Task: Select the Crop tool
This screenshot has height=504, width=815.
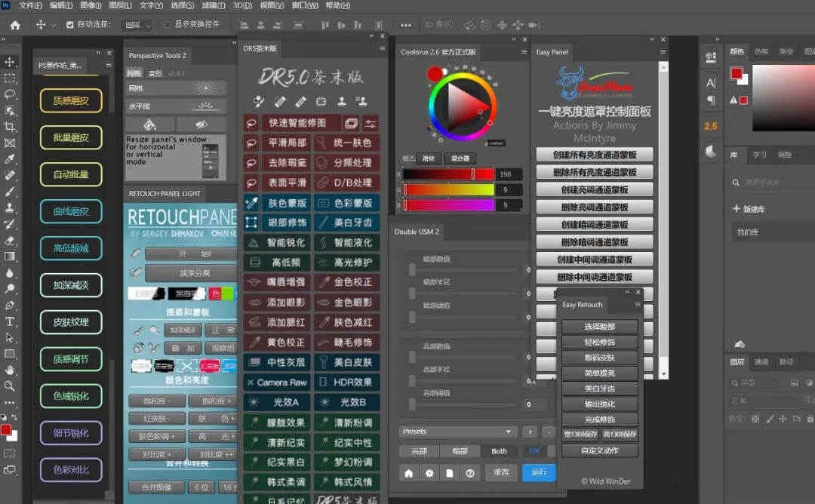Action: tap(10, 126)
